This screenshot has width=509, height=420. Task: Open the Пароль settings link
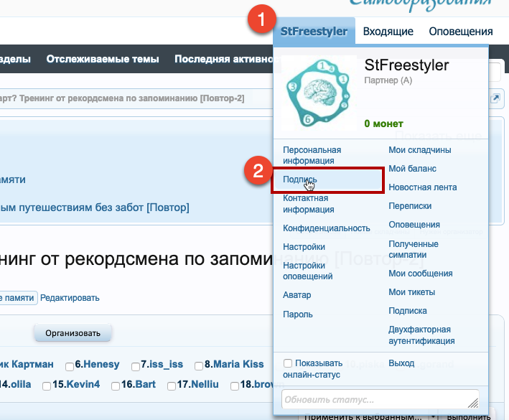pos(298,314)
